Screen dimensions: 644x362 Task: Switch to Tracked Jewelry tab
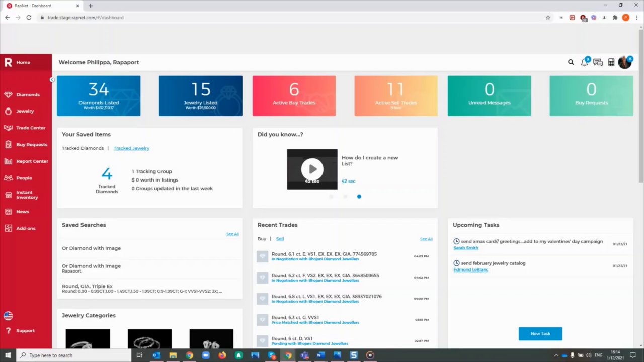[131, 148]
